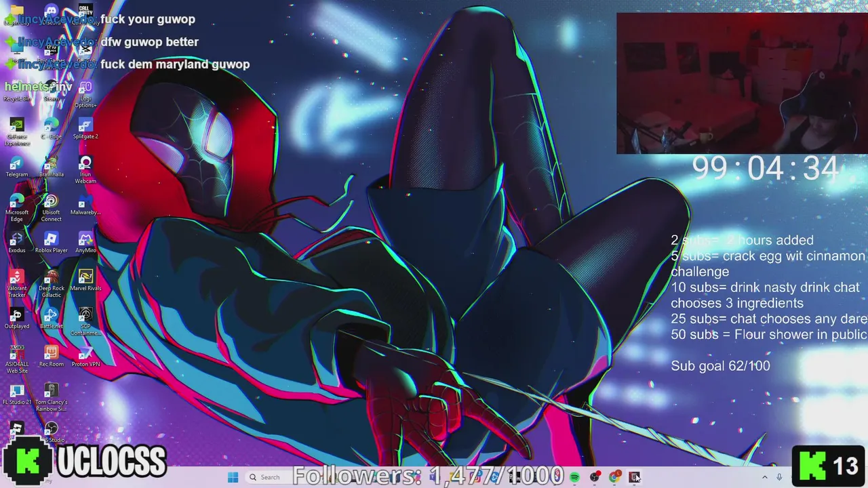Open GeForce Experience shortcut

[17, 131]
